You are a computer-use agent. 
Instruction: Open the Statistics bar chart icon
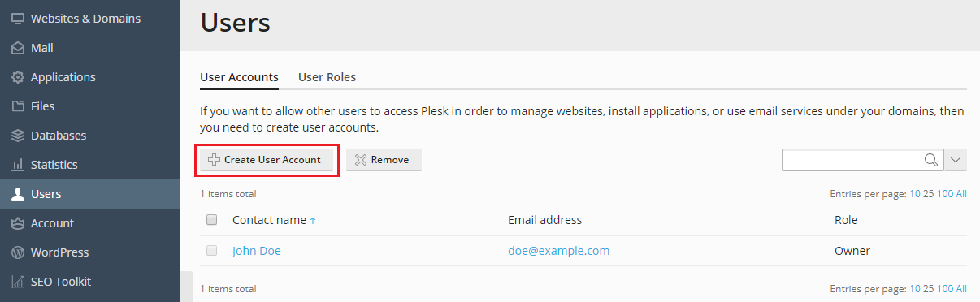click(x=17, y=165)
